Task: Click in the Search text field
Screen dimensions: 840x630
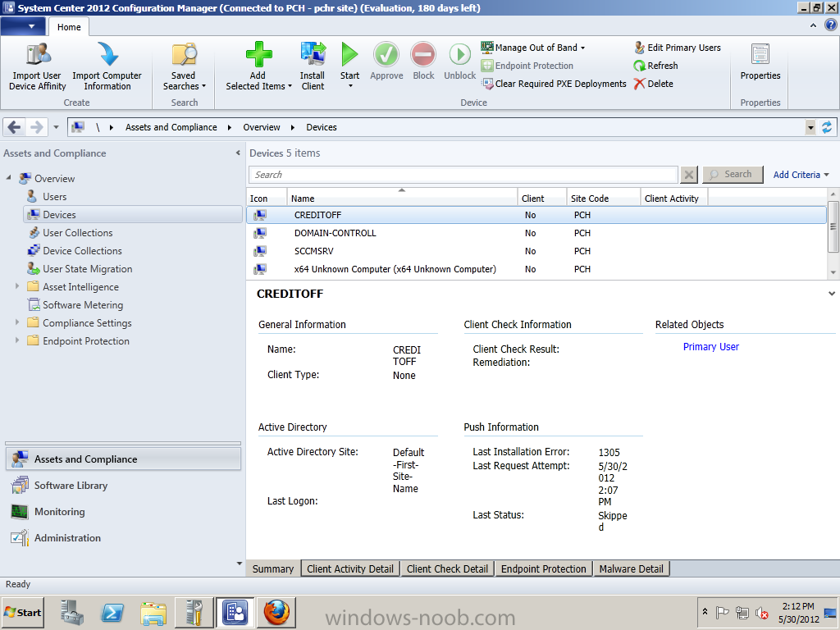Action: (463, 175)
